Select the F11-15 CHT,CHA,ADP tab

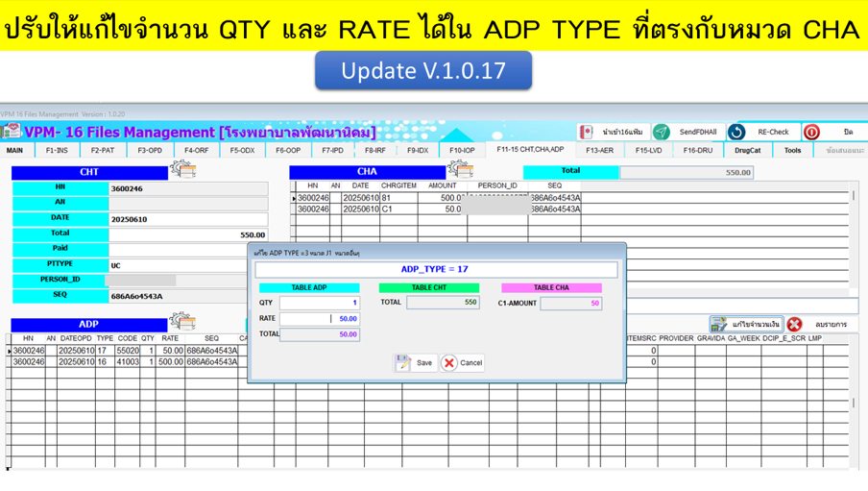530,149
